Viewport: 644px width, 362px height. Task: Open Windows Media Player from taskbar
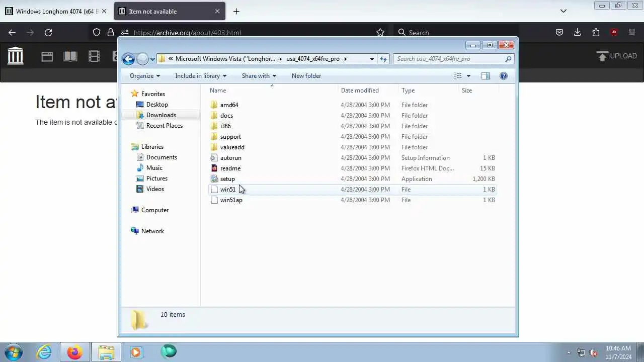[x=136, y=352]
